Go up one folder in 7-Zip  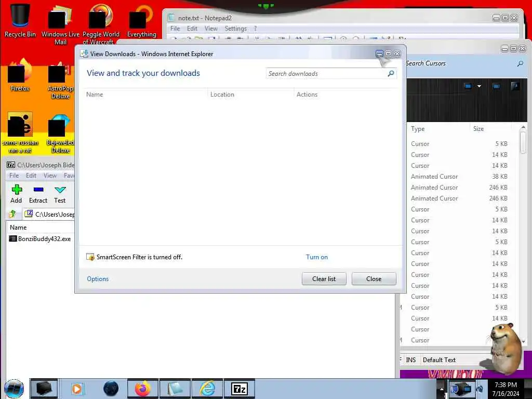coord(12,214)
